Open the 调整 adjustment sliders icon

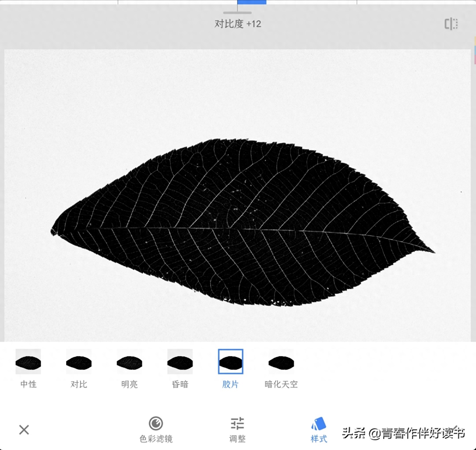[237, 423]
